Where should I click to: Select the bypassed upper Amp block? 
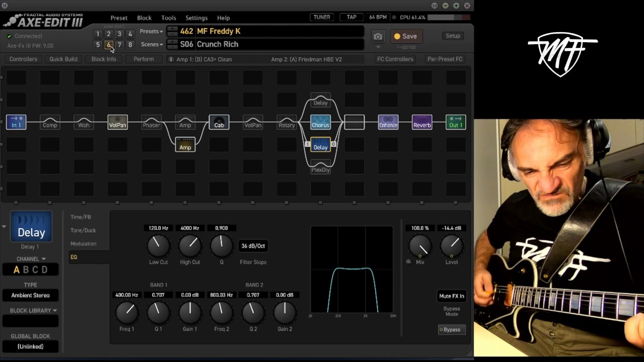(x=185, y=122)
